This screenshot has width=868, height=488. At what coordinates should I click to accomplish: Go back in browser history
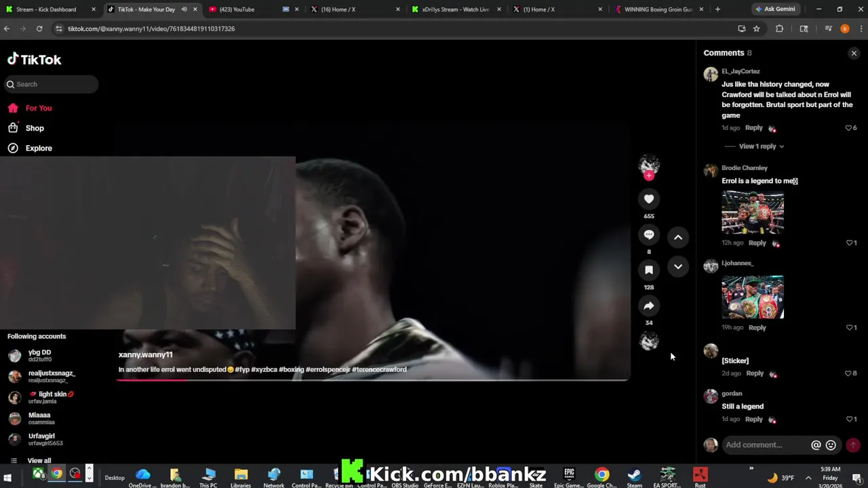click(x=7, y=28)
